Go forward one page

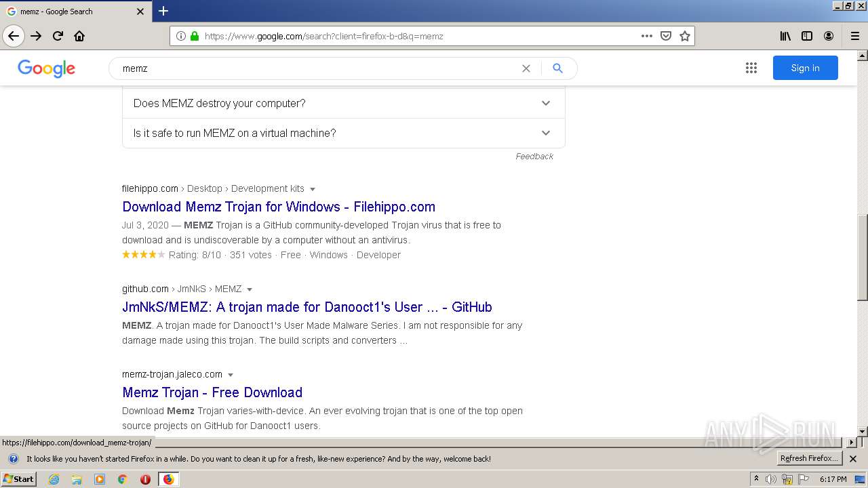36,36
